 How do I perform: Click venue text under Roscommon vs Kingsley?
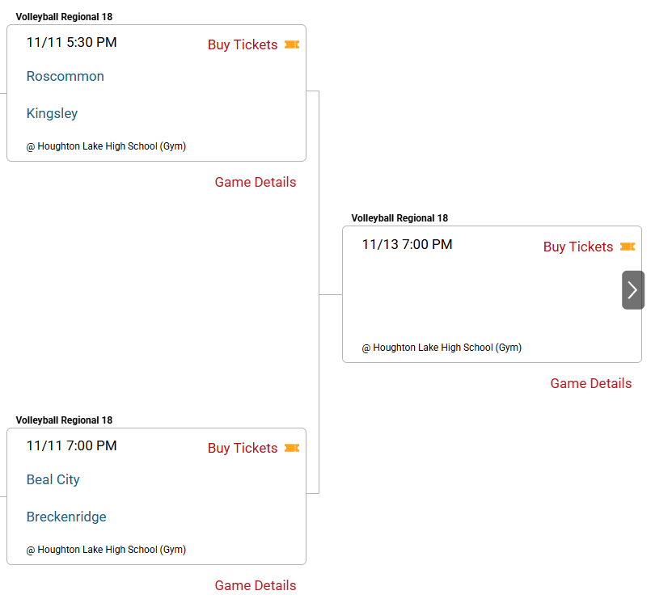tap(106, 146)
